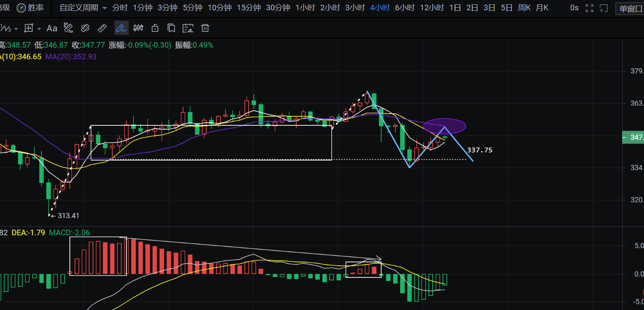Image resolution: width=644 pixels, height=310 pixels.
Task: Select the 3分钟 timeframe
Action: [x=168, y=8]
